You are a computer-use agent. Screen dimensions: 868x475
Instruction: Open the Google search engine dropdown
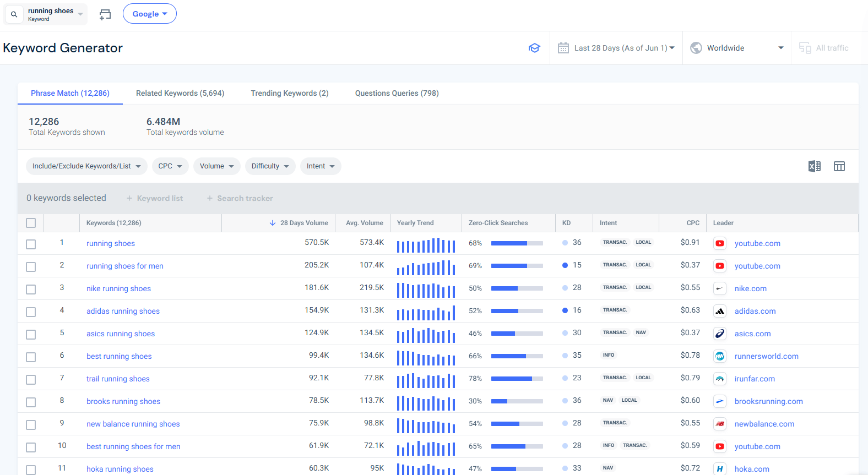tap(150, 14)
